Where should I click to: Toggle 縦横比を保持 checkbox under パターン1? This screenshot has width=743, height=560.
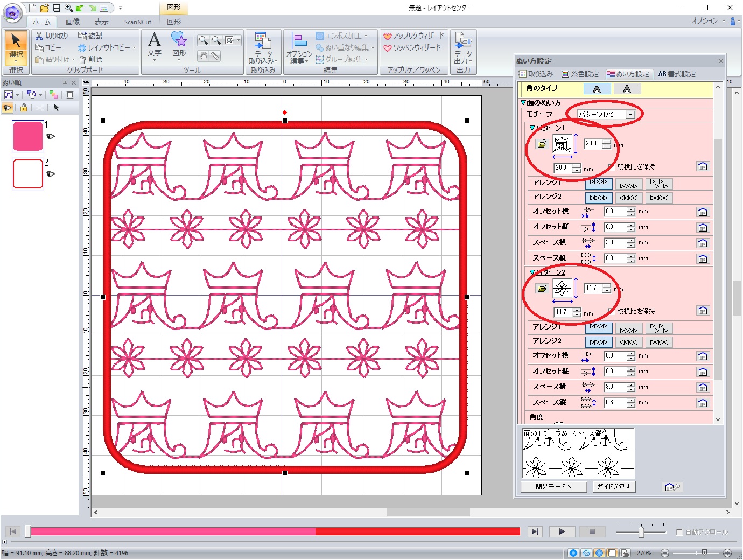pos(611,166)
